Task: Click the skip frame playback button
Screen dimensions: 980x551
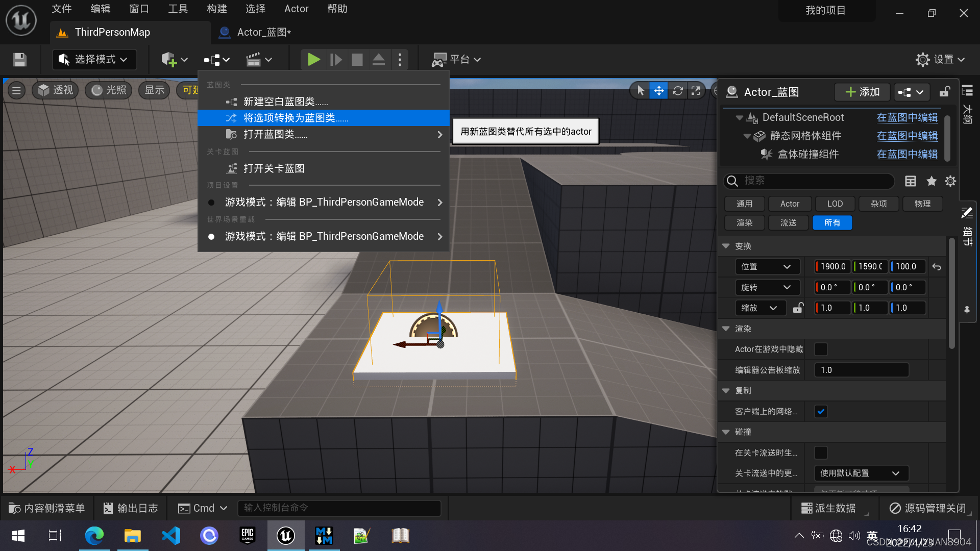Action: click(x=335, y=60)
